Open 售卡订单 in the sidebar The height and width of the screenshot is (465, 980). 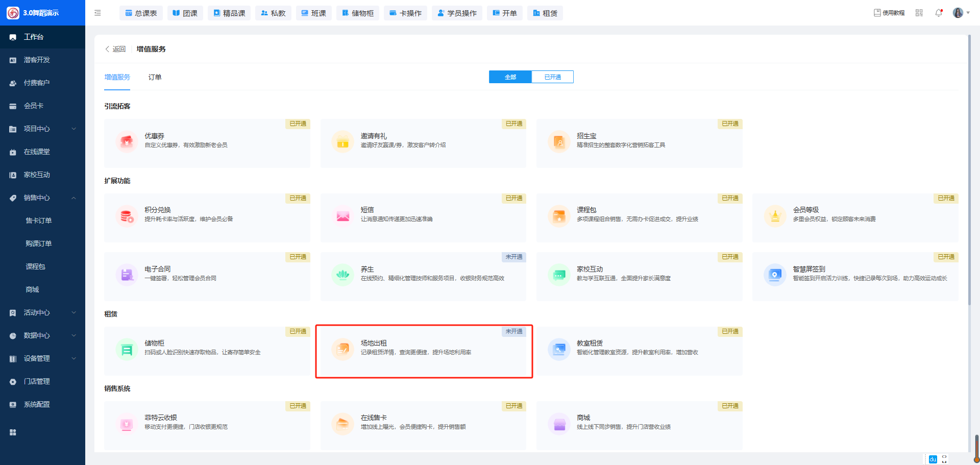[39, 221]
